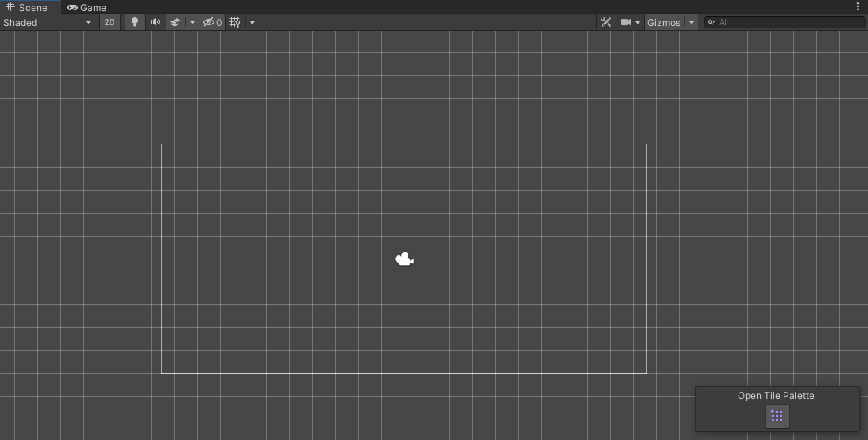The height and width of the screenshot is (440, 868).
Task: Expand the scene effects dropdown arrow
Action: point(192,22)
